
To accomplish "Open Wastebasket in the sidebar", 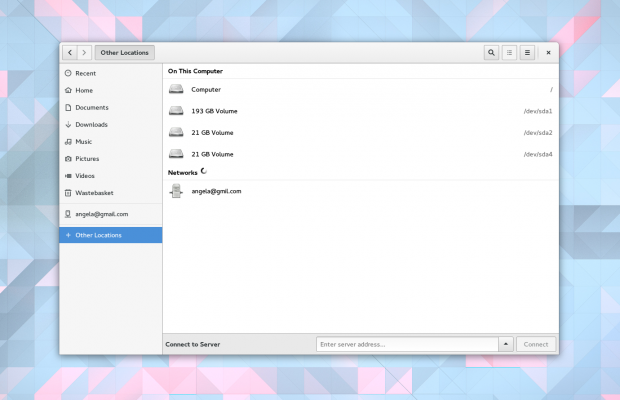I will pyautogui.click(x=111, y=193).
